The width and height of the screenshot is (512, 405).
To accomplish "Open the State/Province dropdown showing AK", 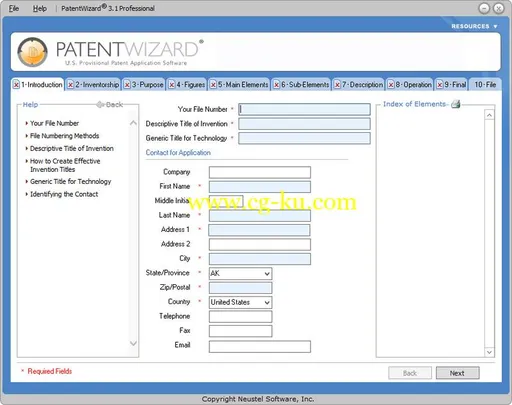I will [x=240, y=273].
